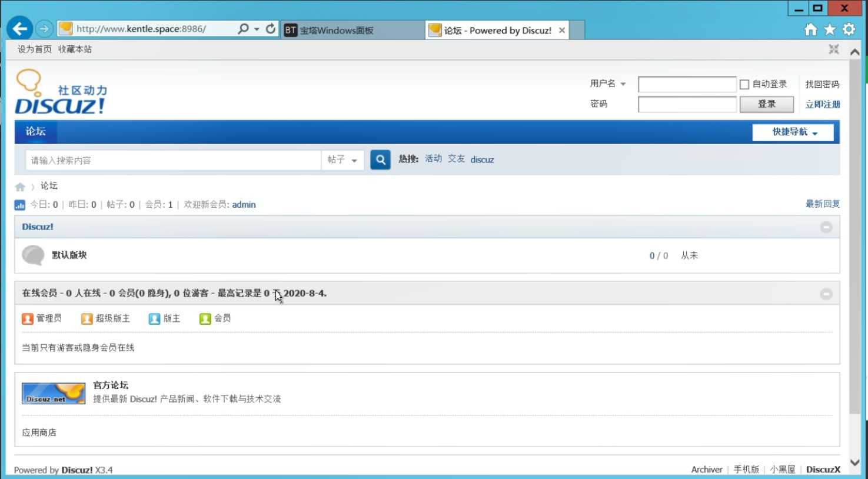Collapse the 在线会员 section
The width and height of the screenshot is (868, 479).
tap(826, 294)
